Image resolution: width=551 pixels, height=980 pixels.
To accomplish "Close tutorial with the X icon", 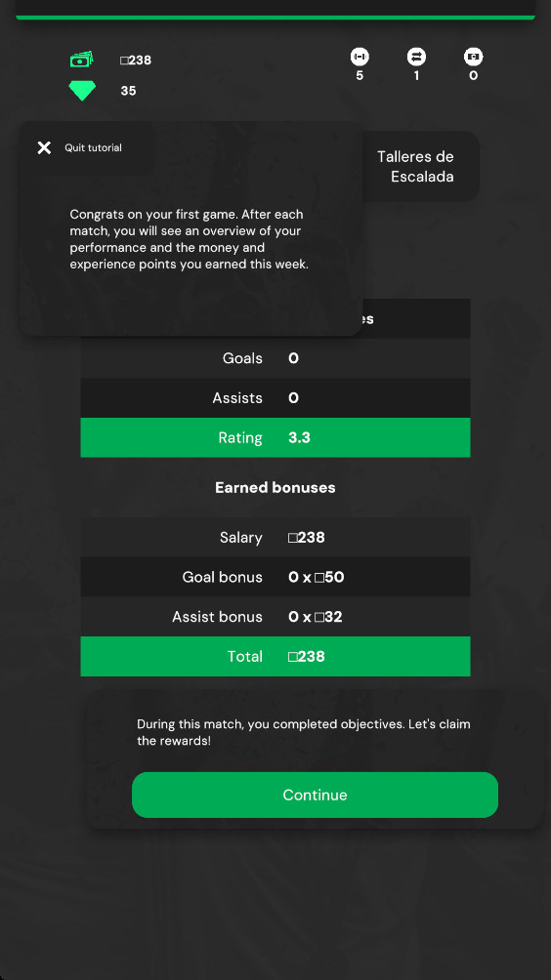I will [x=44, y=147].
